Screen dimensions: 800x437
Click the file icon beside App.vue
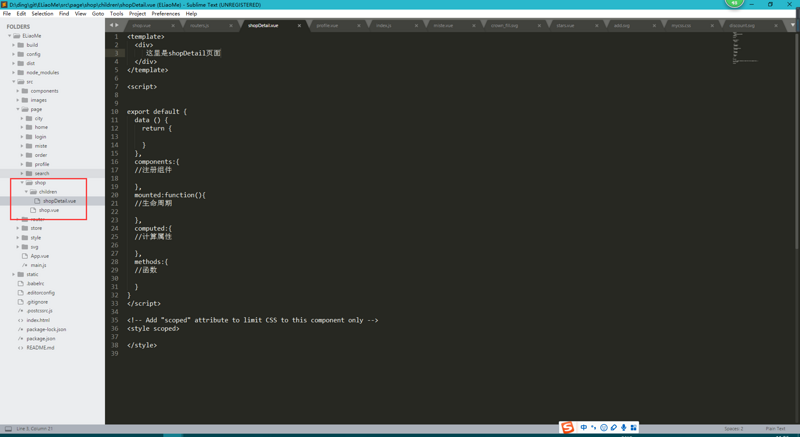coord(25,256)
